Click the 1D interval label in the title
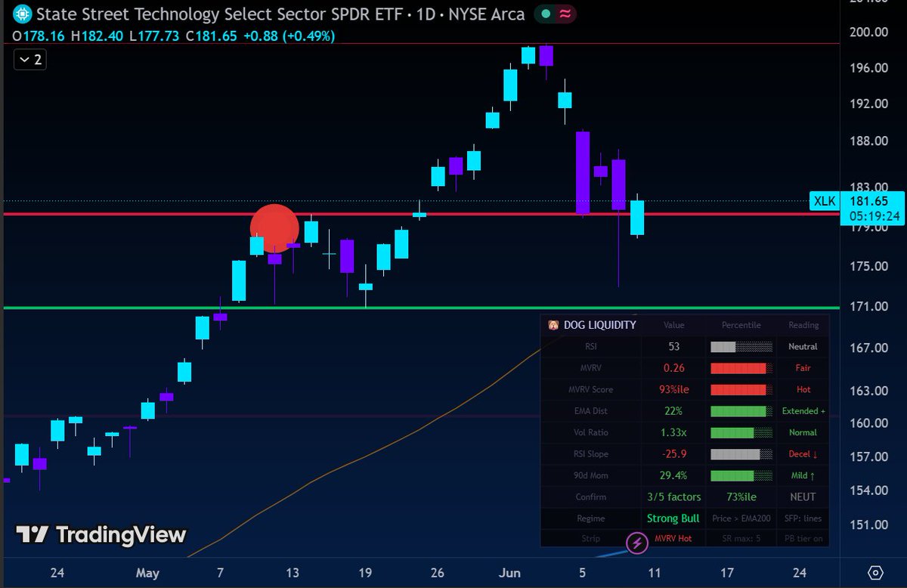Image resolution: width=907 pixels, height=588 pixels. tap(426, 14)
